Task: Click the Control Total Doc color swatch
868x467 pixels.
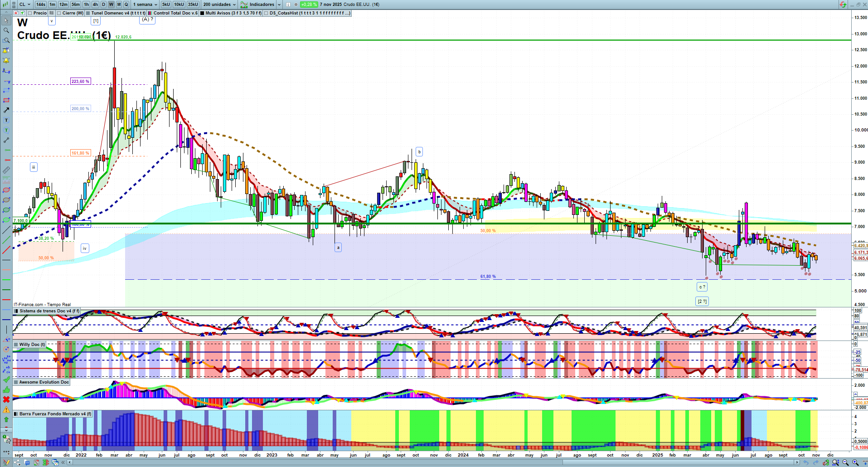Action: (150, 13)
